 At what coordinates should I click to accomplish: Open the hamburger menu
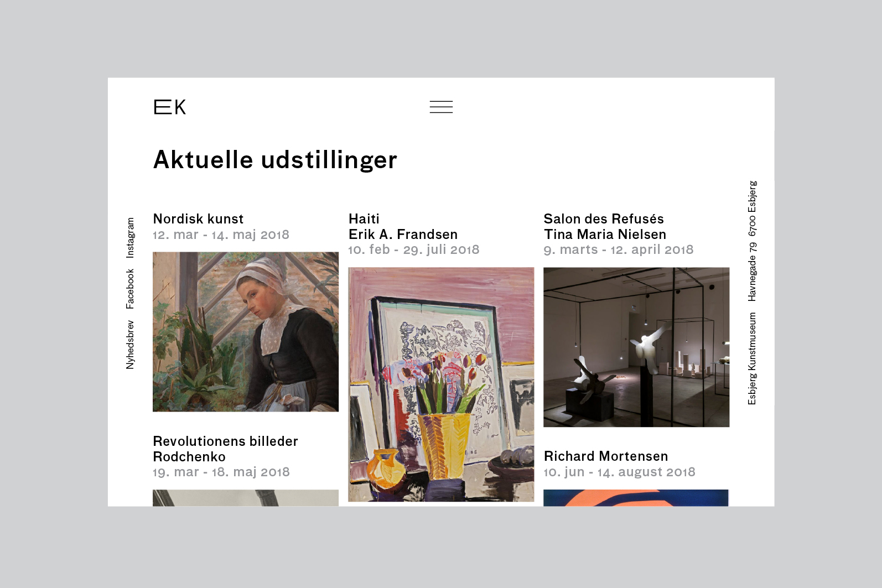[441, 107]
